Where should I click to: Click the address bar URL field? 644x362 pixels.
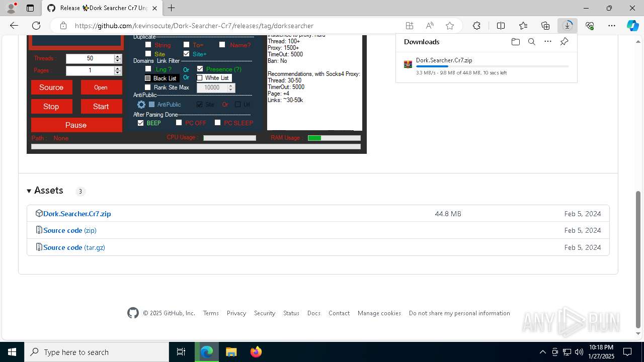(x=236, y=26)
